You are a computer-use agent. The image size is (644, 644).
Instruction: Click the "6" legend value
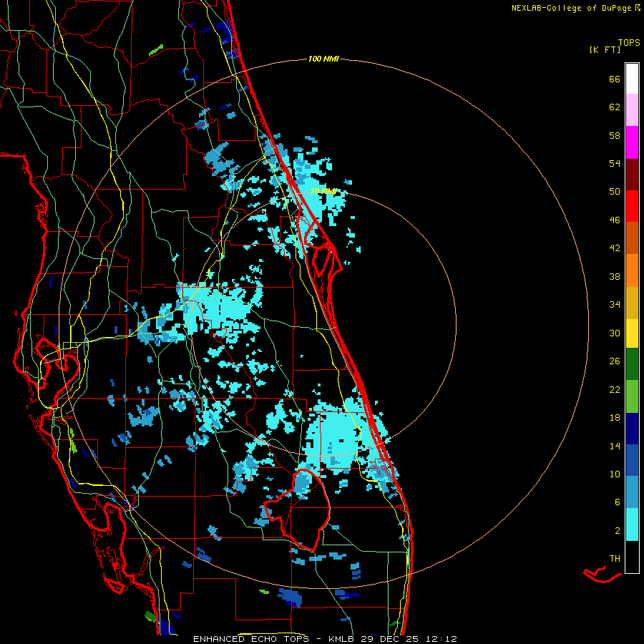[618, 502]
